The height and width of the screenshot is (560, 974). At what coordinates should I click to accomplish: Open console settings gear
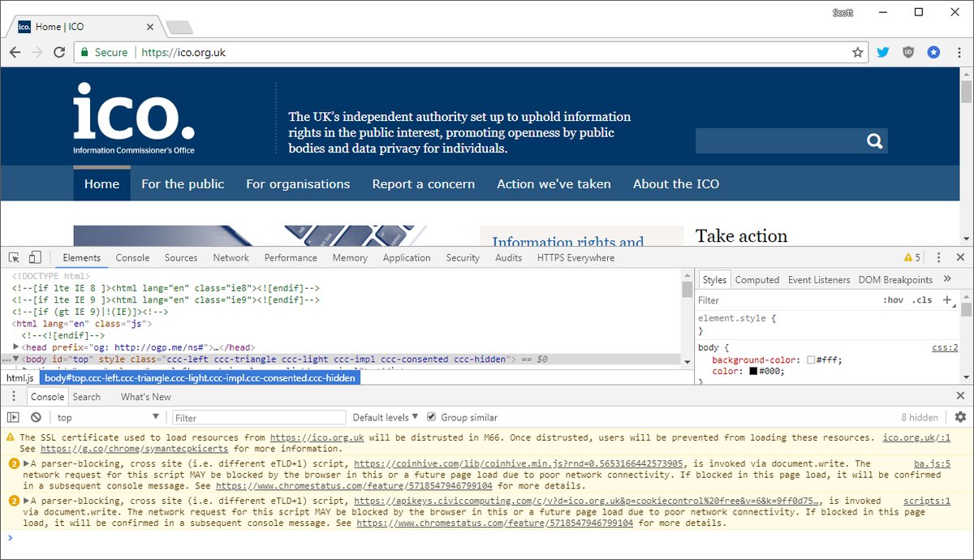click(960, 417)
